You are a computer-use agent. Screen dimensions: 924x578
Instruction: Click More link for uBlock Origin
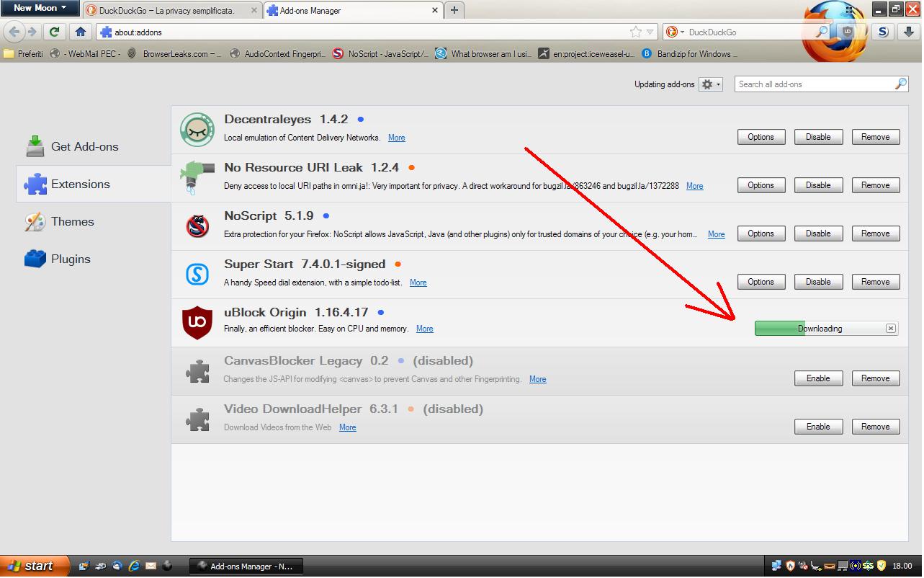[425, 329]
